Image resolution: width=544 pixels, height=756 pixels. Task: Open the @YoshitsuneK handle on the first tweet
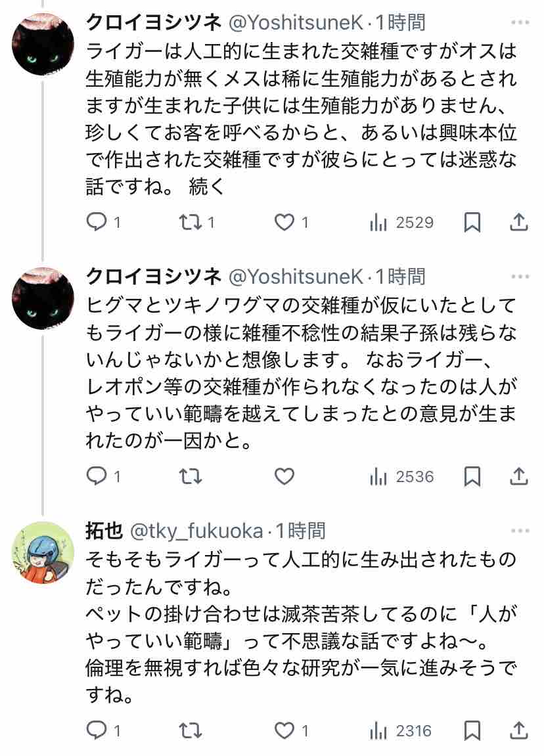pos(295,22)
